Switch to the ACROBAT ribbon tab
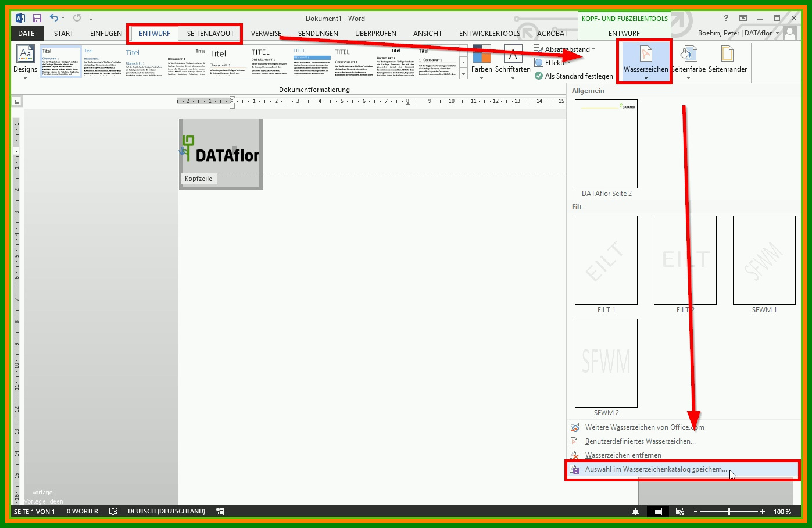812x528 pixels. tap(552, 33)
